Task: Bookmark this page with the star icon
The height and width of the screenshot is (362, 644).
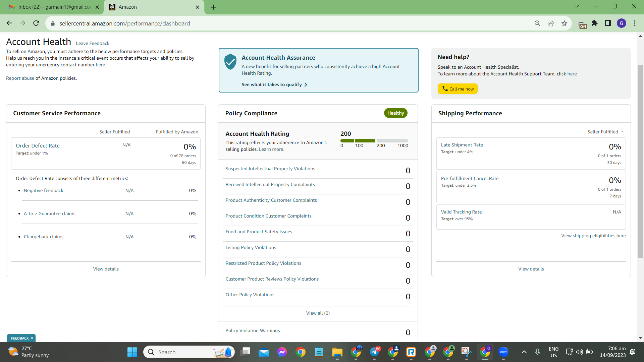Action: click(564, 23)
